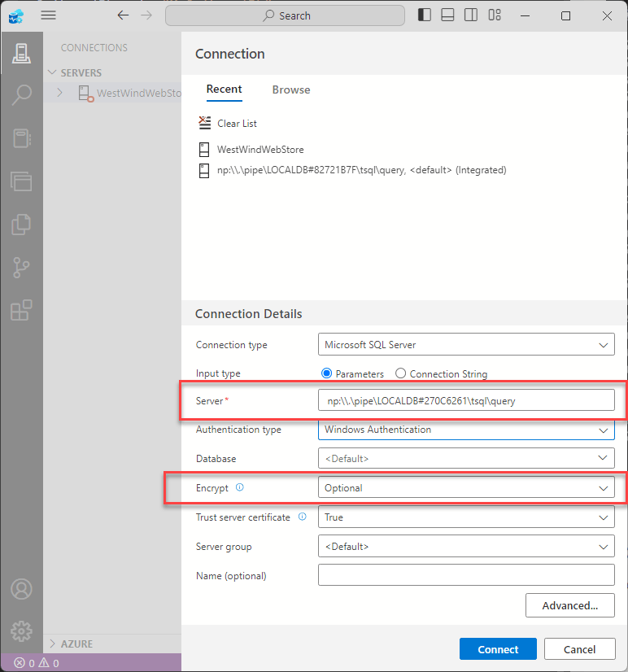Toggle the secondary side bar layout icon
Image resolution: width=628 pixels, height=672 pixels.
click(471, 15)
